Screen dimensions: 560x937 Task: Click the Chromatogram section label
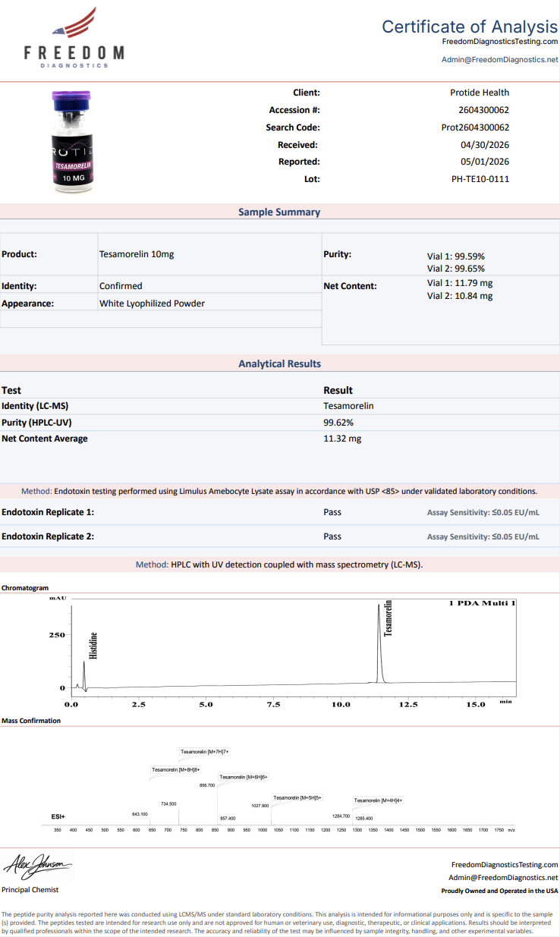25,588
